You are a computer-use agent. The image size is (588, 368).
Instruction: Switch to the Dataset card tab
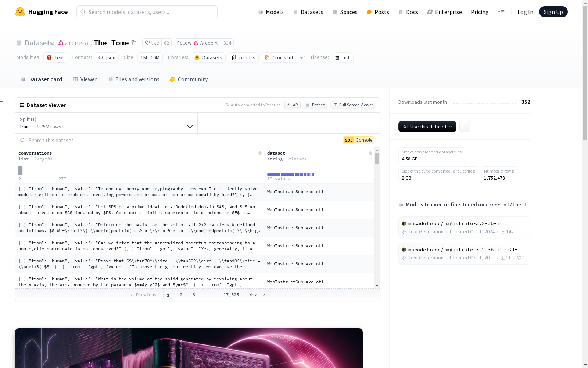41,79
